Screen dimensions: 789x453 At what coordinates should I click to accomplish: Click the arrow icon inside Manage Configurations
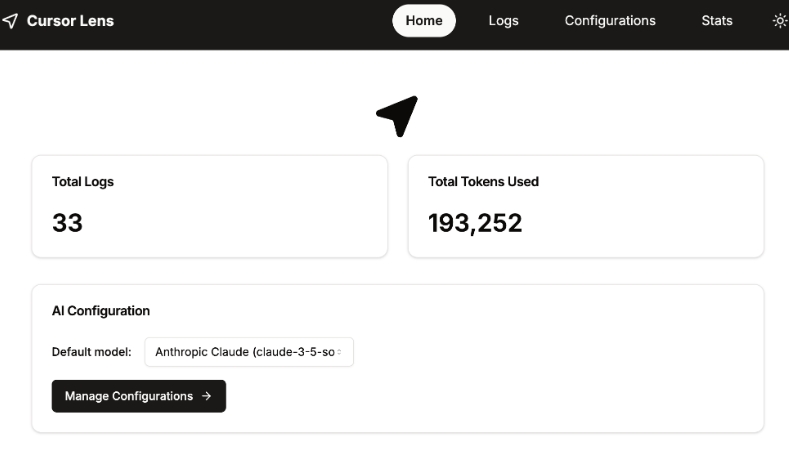207,396
